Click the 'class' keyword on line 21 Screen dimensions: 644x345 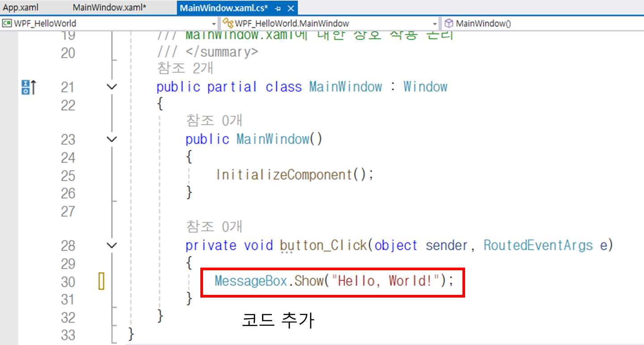coord(284,87)
